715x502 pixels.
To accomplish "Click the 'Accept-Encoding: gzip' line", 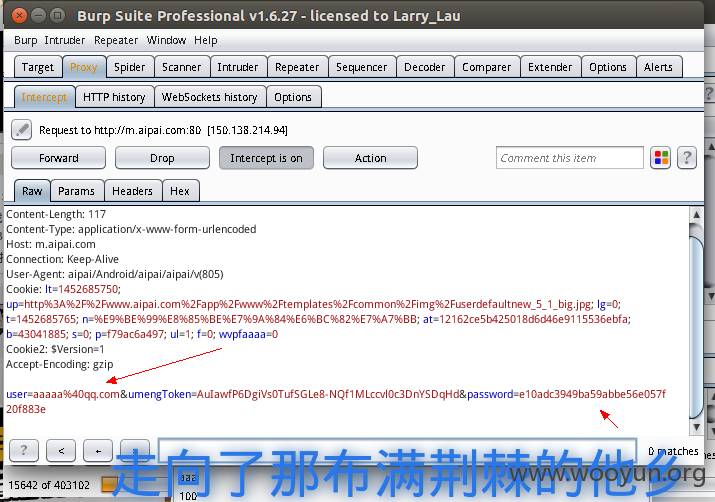I will (59, 364).
